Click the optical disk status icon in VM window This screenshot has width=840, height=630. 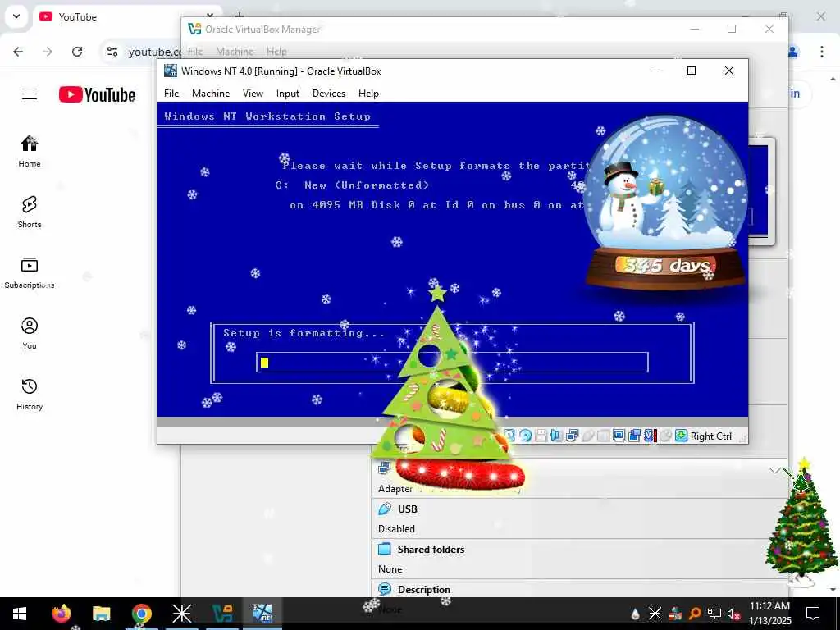click(526, 436)
